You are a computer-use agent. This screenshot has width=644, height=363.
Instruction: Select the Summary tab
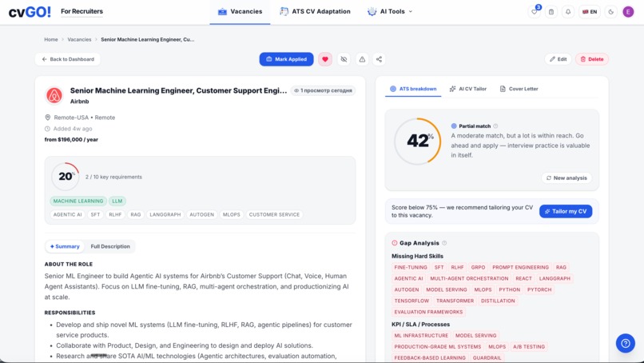pyautogui.click(x=65, y=246)
